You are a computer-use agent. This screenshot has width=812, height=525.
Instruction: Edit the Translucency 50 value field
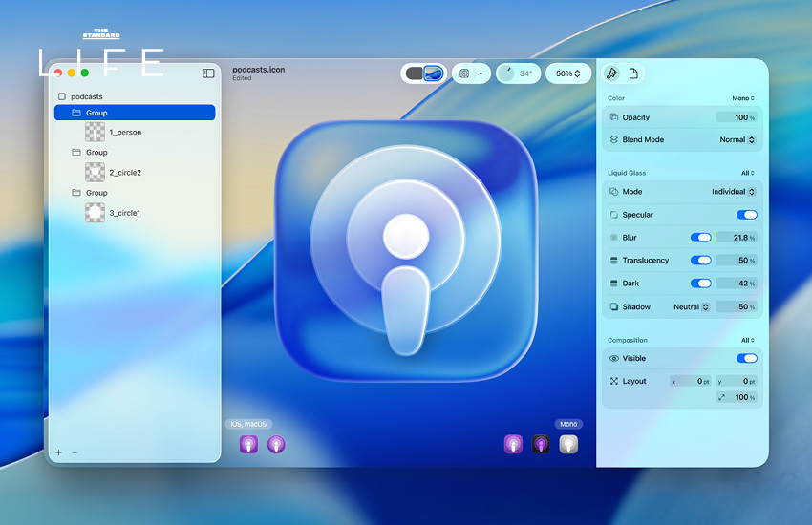(x=737, y=261)
